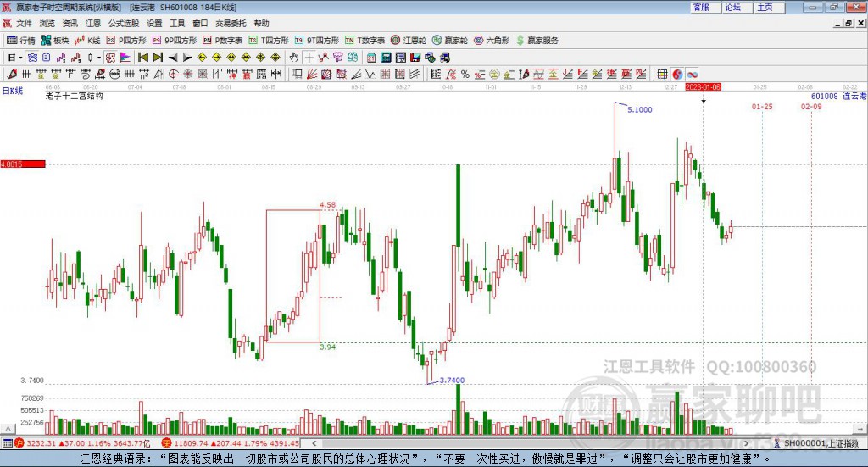Open 赢家服务 with the dollar icon
This screenshot has width=868, height=467.
pos(537,41)
